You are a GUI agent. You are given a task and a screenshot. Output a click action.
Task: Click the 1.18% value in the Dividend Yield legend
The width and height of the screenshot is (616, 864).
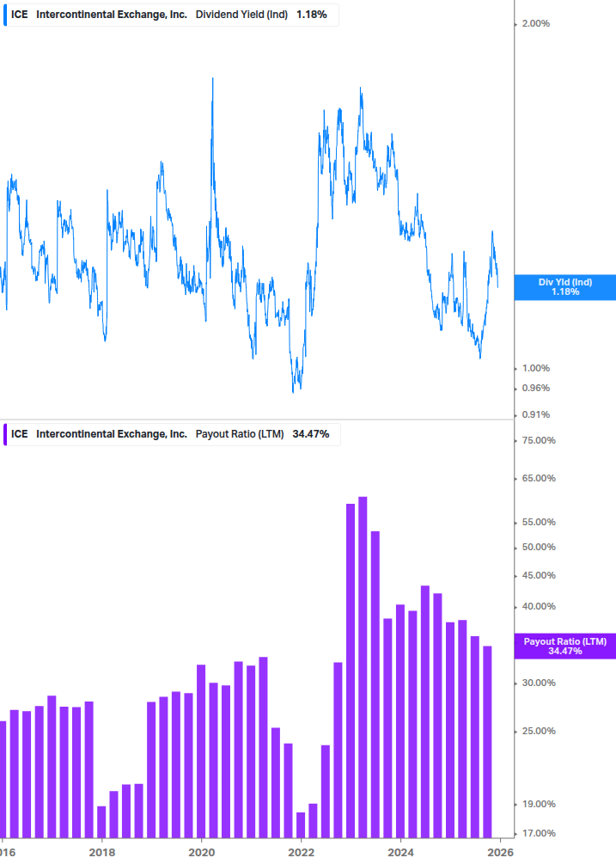pyautogui.click(x=312, y=15)
